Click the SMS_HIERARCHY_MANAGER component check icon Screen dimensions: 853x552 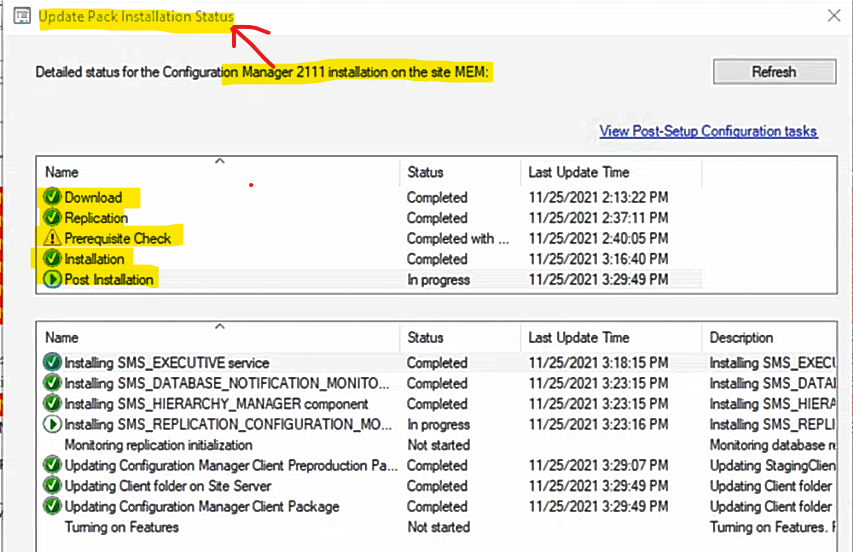(52, 404)
